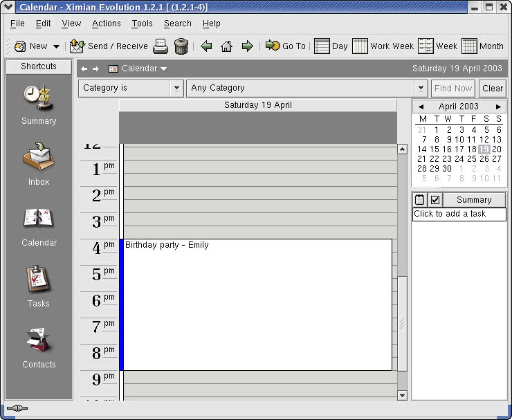Image resolution: width=512 pixels, height=420 pixels.
Task: Open the Actions menu
Action: click(x=106, y=24)
